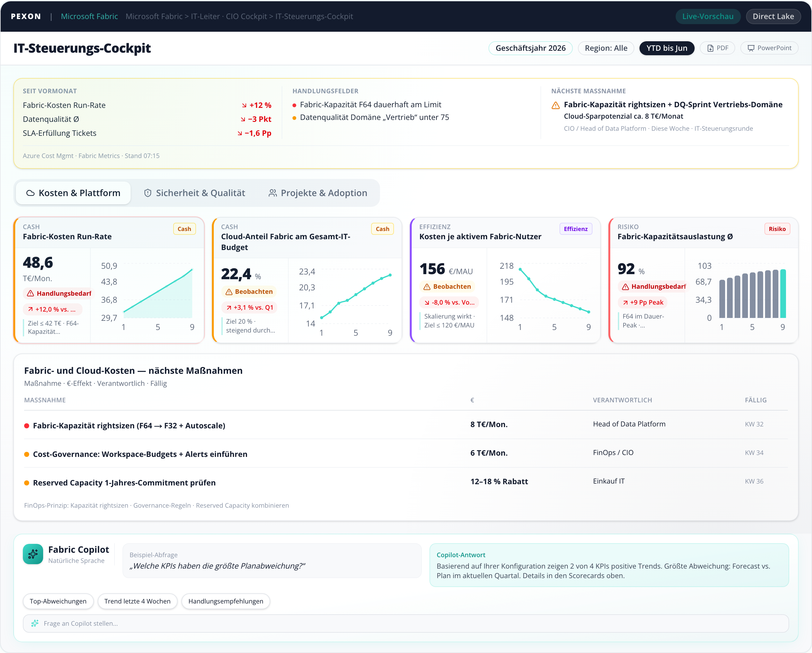The height and width of the screenshot is (653, 812).
Task: Click the 156 €/MAU value
Action: [446, 269]
